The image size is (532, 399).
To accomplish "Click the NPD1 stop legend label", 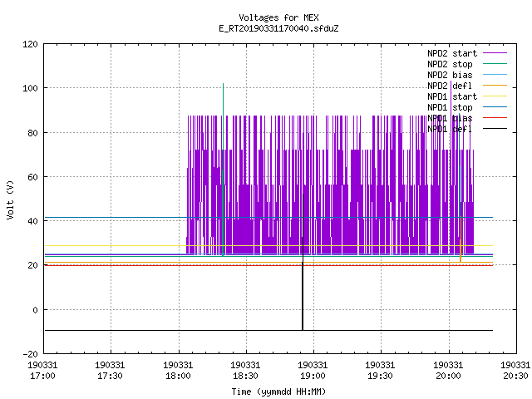I will (x=450, y=107).
